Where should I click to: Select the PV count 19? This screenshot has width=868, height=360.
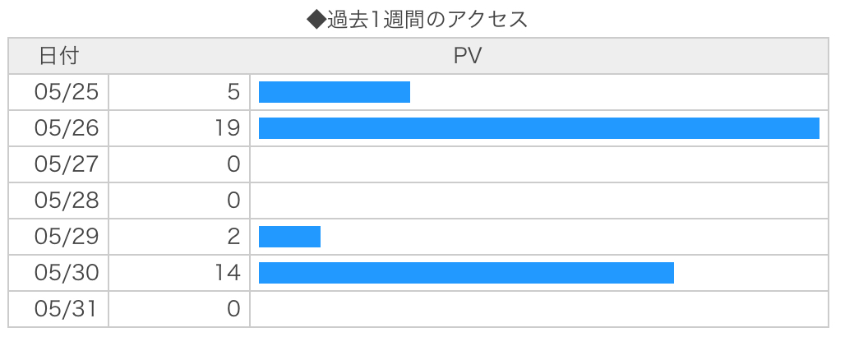[x=229, y=128]
